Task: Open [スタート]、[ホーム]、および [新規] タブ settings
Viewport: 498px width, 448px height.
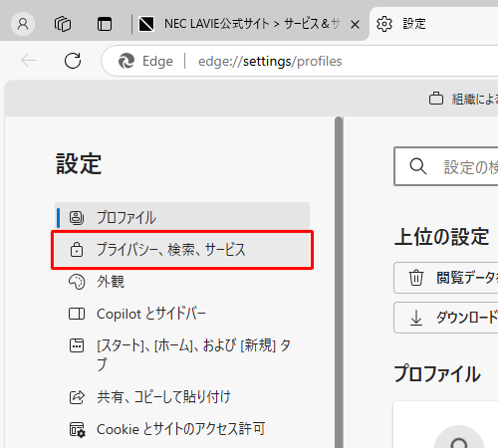Action: tap(182, 354)
